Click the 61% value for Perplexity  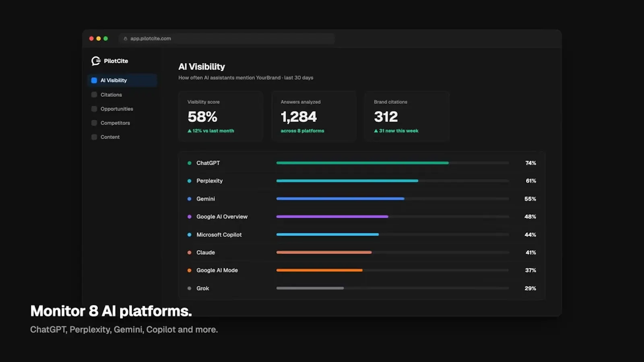pos(531,181)
